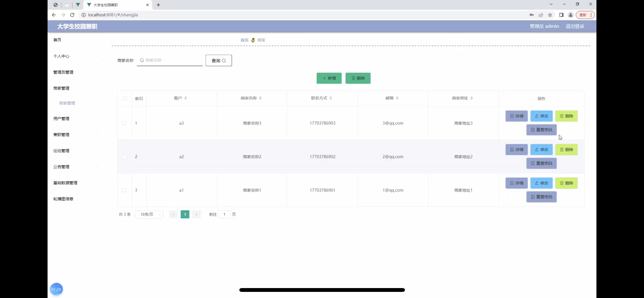Open the 10条/页 page size dropdown

(x=149, y=214)
